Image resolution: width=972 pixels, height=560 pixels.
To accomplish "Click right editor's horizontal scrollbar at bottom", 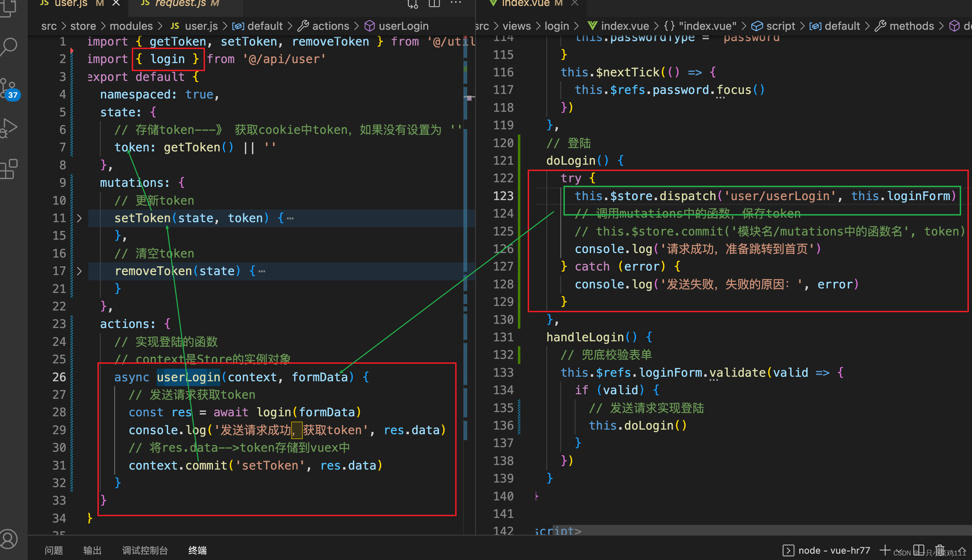I will point(761,530).
